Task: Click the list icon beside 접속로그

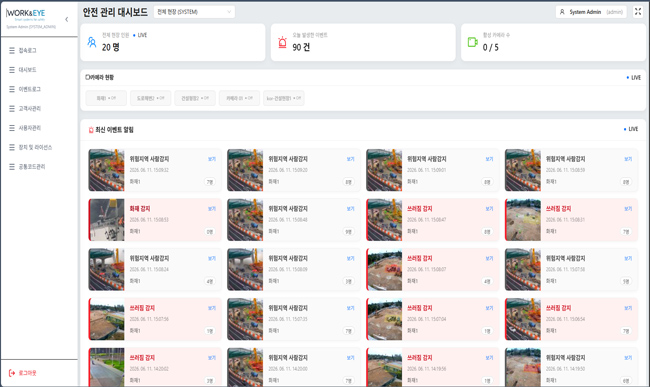Action: click(12, 51)
